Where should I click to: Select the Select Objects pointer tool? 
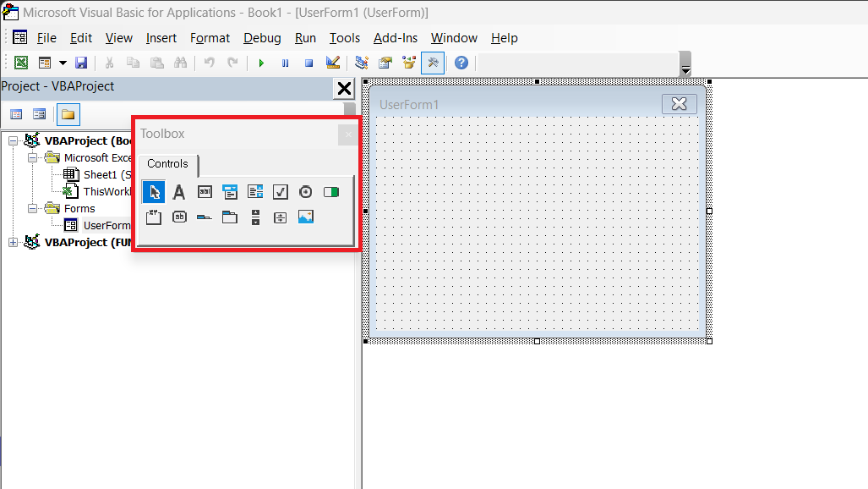[x=154, y=192]
